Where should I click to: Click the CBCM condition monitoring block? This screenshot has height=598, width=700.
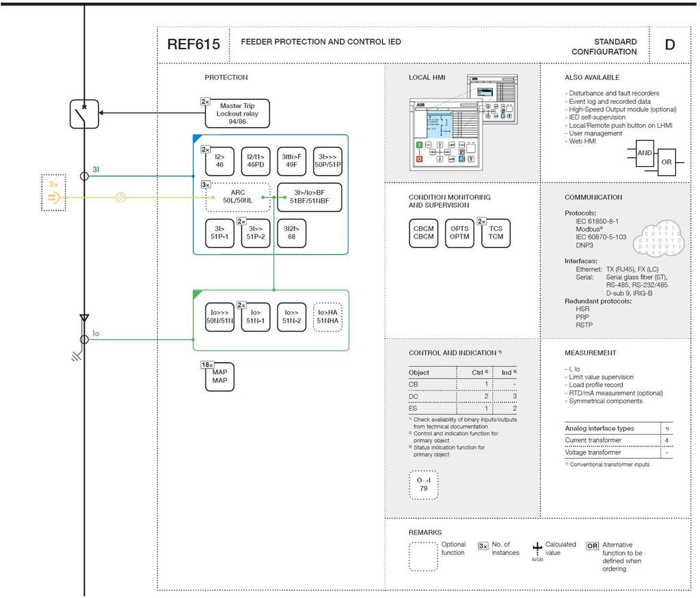[423, 233]
